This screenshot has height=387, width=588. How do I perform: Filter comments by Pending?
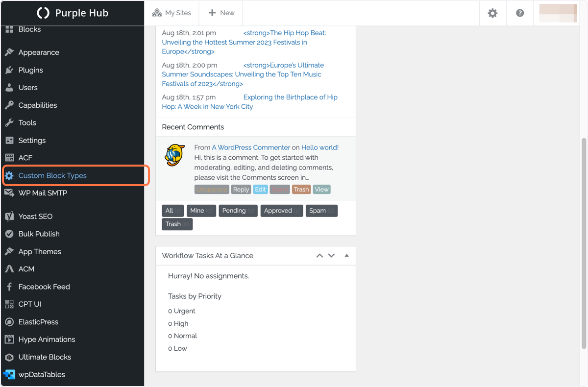point(238,211)
